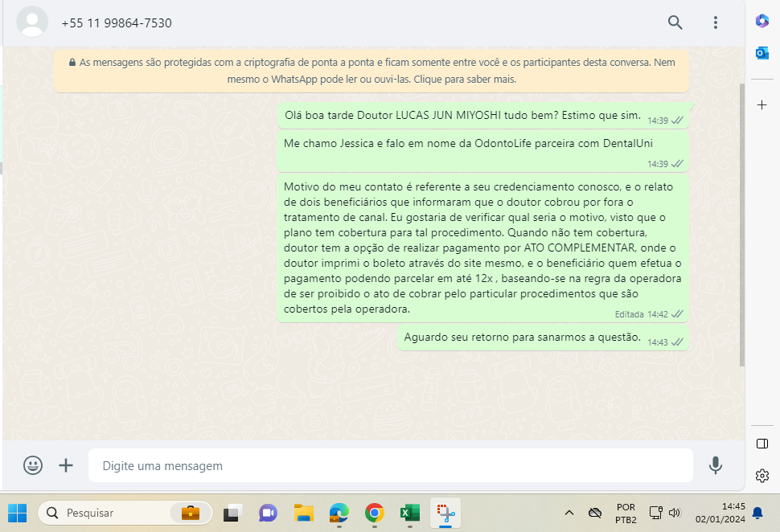Select the long 'Motivo do meu contato' message

click(x=482, y=248)
